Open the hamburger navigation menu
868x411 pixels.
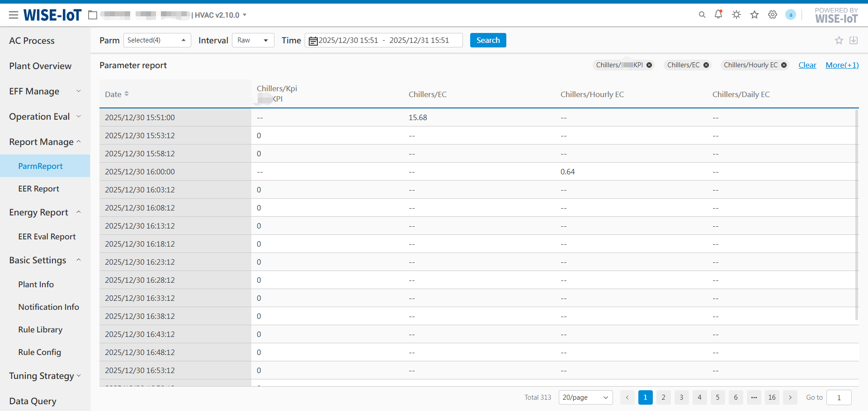click(14, 15)
